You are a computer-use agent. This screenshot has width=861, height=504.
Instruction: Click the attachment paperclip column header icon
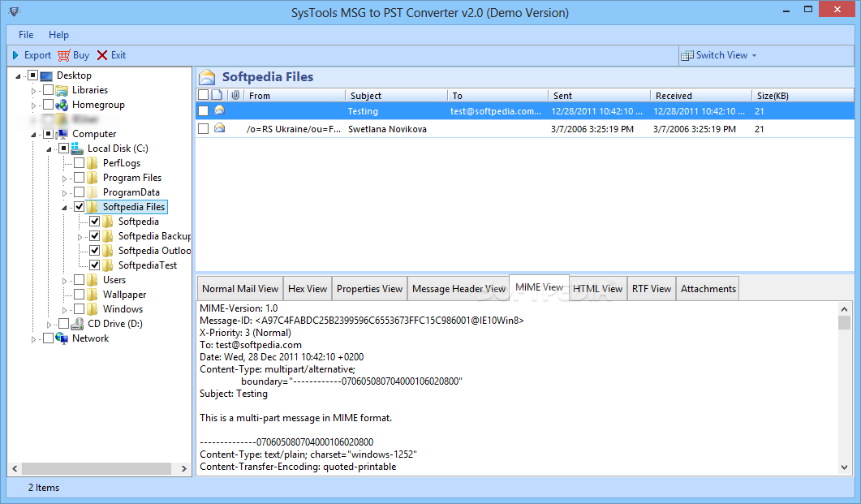pyautogui.click(x=235, y=95)
